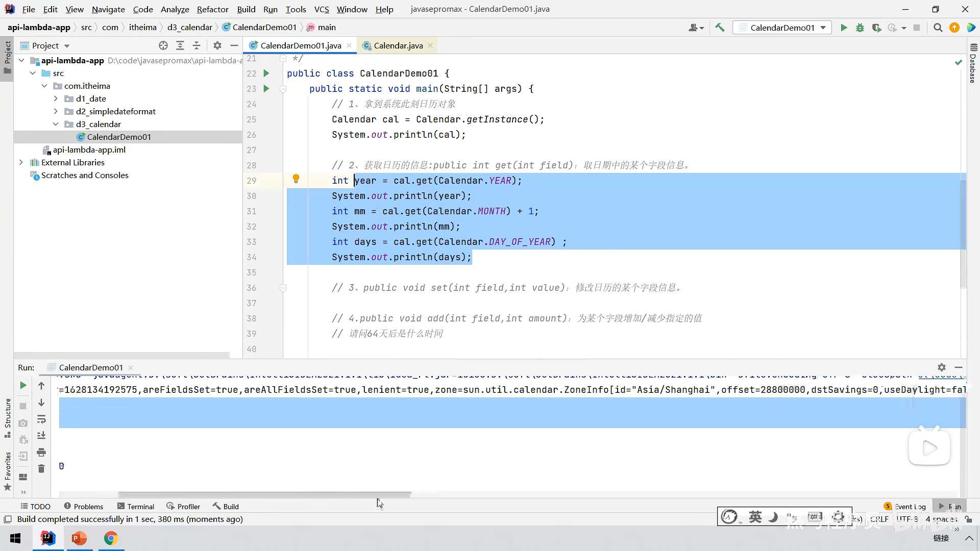The width and height of the screenshot is (980, 551).
Task: Click the Clear All trash icon in Run panel
Action: point(41,468)
